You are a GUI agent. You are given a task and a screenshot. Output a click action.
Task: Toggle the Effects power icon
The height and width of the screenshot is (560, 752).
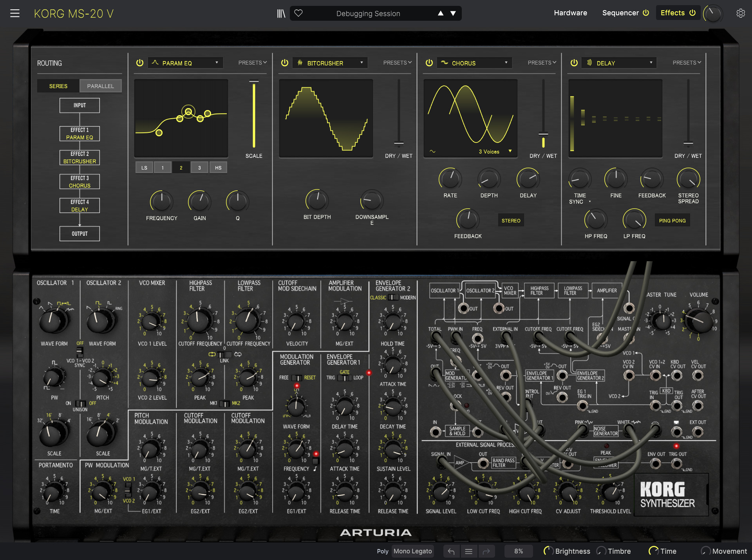[692, 13]
